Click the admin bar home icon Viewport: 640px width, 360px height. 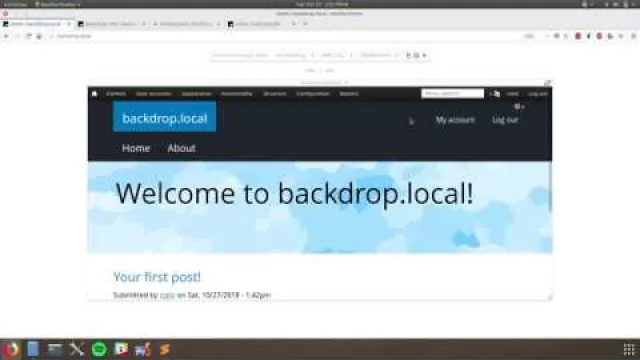coord(94,94)
